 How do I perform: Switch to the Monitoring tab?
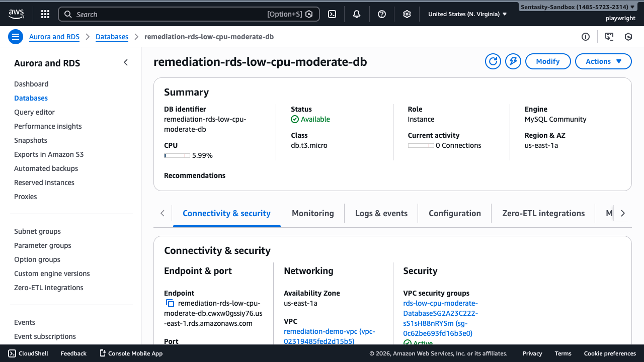(312, 213)
